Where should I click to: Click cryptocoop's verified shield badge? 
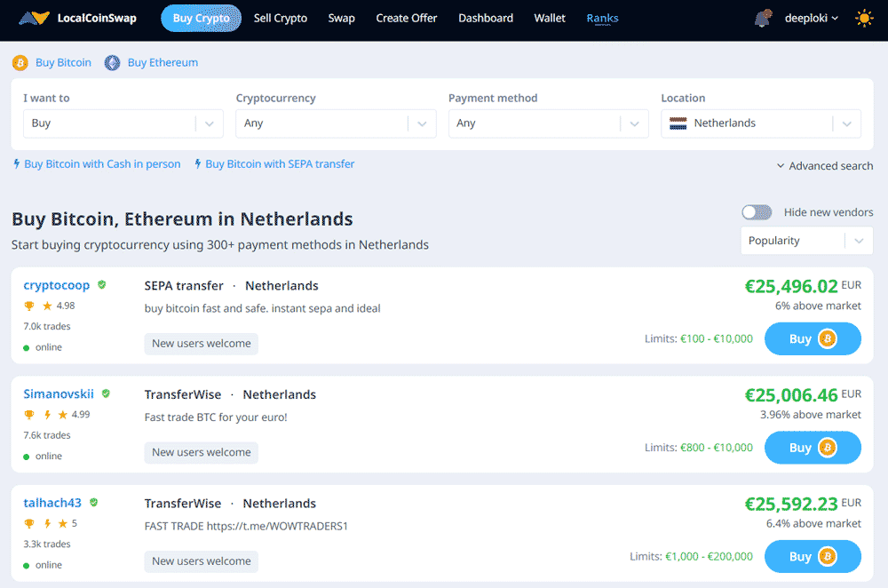102,285
